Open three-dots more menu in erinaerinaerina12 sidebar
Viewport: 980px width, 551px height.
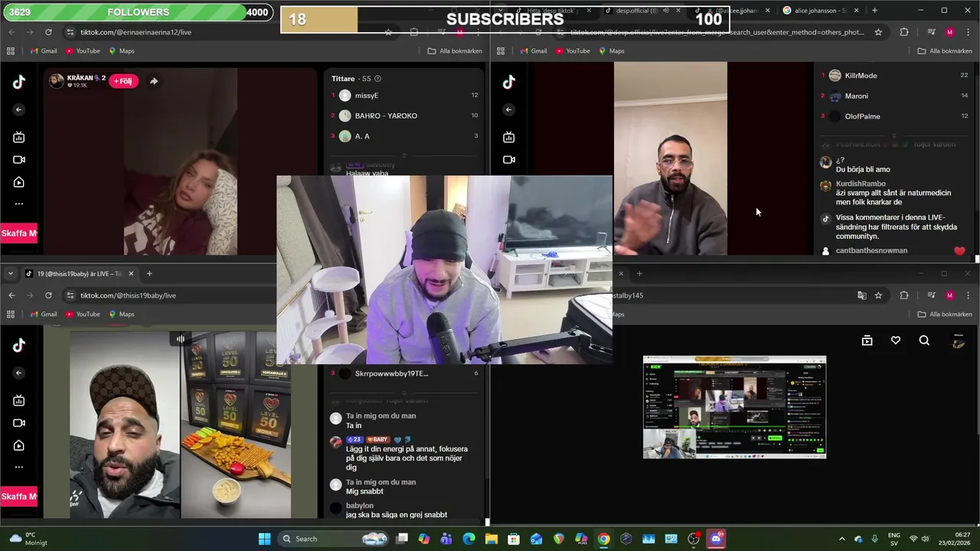coord(19,204)
